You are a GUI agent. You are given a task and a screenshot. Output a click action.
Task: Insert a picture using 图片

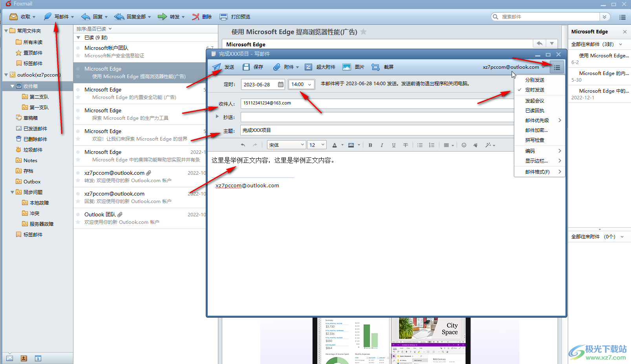click(353, 67)
